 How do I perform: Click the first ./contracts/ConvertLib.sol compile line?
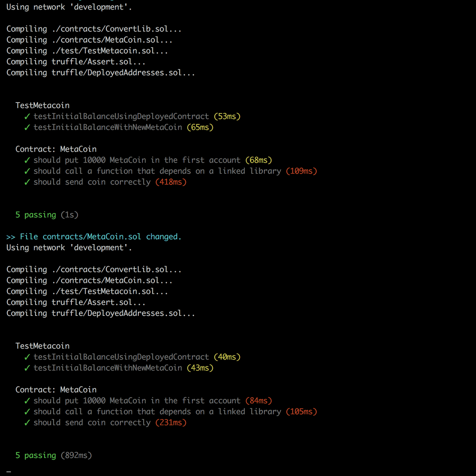tap(94, 29)
